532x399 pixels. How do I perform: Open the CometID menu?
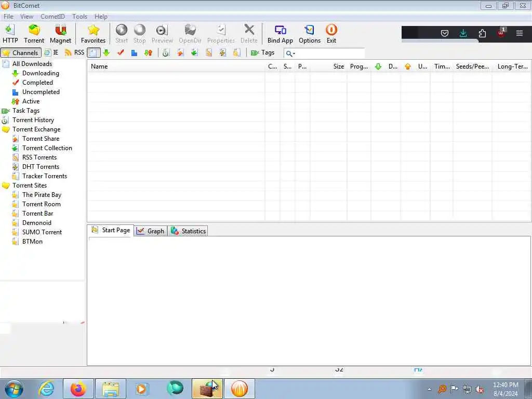coord(52,16)
